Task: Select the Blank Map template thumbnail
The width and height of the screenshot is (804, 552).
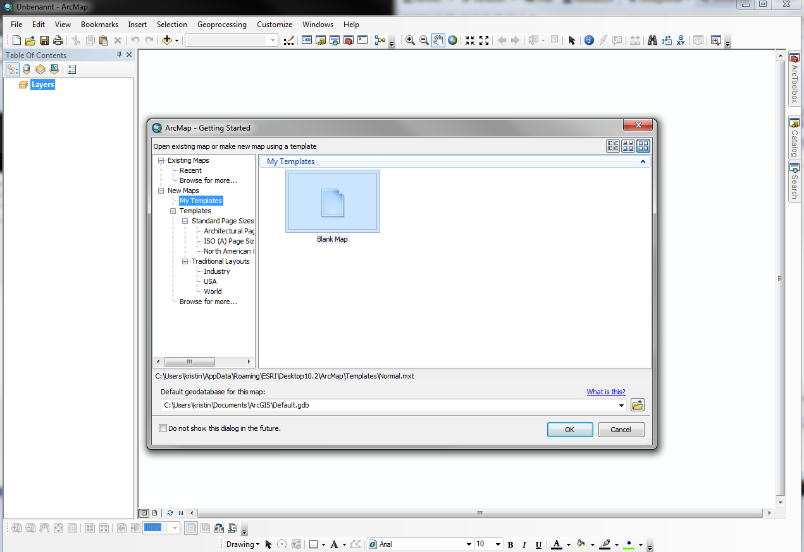Action: [x=332, y=201]
